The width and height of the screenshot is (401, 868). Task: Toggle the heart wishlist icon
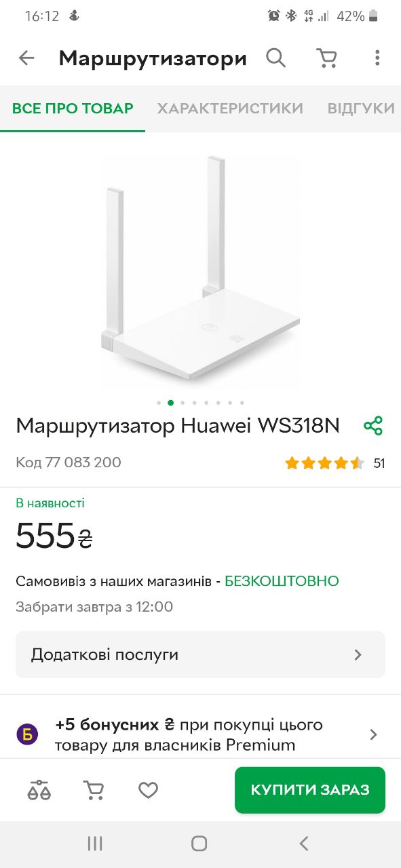[x=148, y=790]
